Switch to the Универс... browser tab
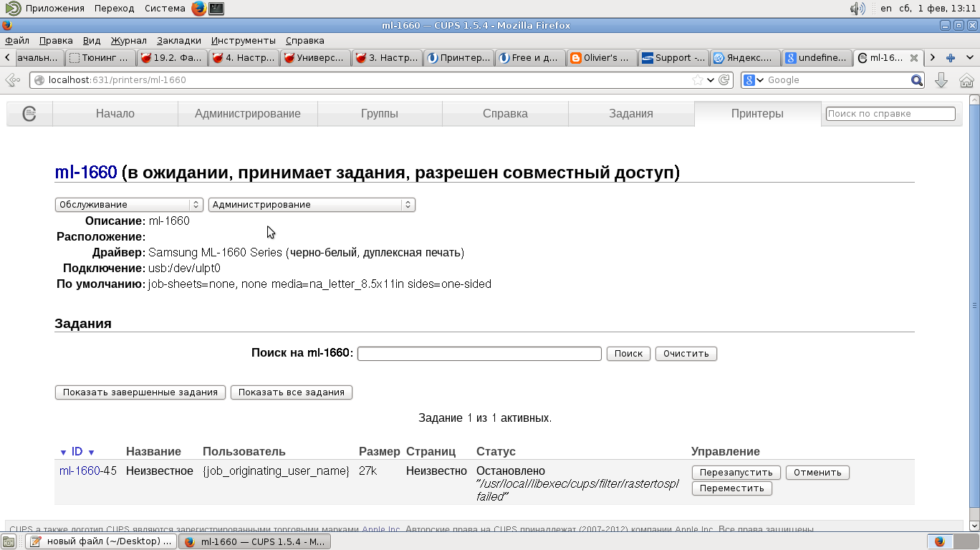Screen dimensions: 980x550 tap(315, 58)
